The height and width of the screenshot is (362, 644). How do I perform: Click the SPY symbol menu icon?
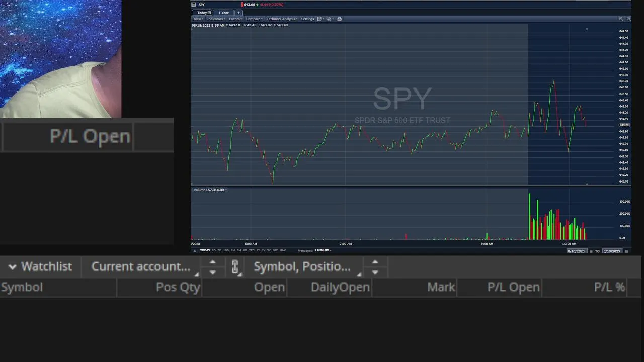pyautogui.click(x=194, y=5)
